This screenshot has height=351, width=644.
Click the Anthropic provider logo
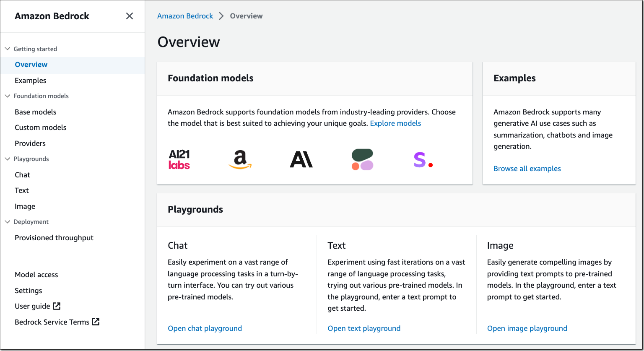point(301,159)
